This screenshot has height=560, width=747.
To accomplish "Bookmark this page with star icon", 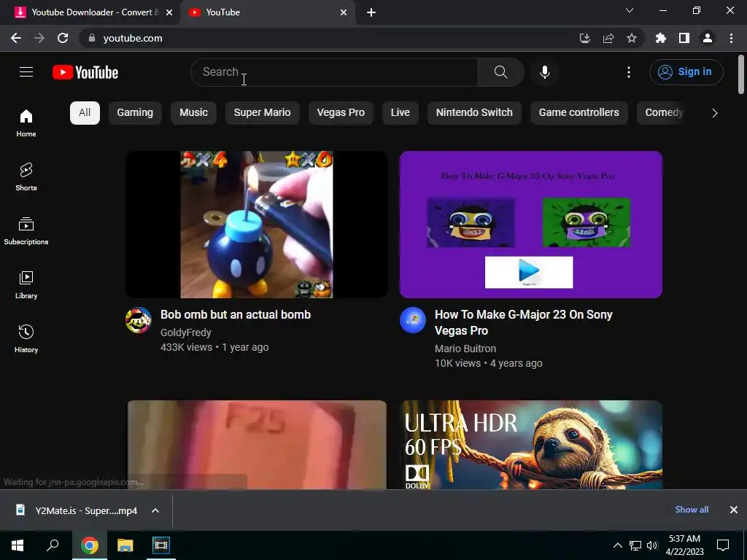I will tap(632, 38).
